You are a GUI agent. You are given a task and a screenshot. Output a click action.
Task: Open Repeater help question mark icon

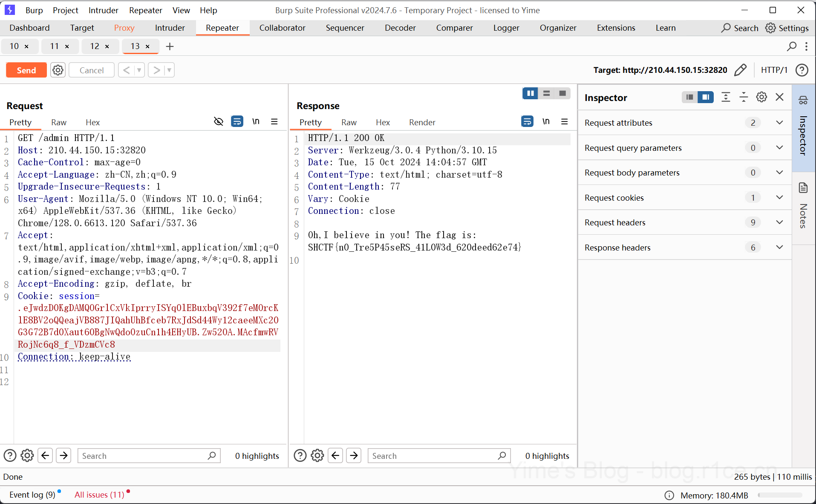802,70
